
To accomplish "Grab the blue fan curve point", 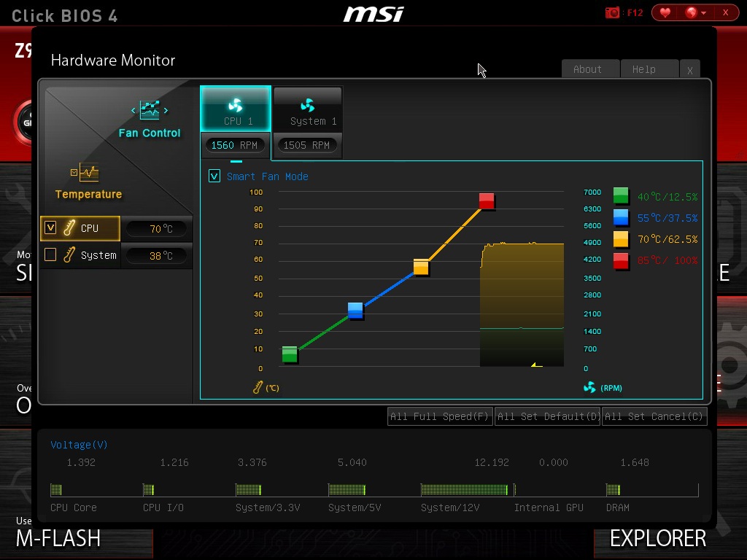I will click(355, 311).
